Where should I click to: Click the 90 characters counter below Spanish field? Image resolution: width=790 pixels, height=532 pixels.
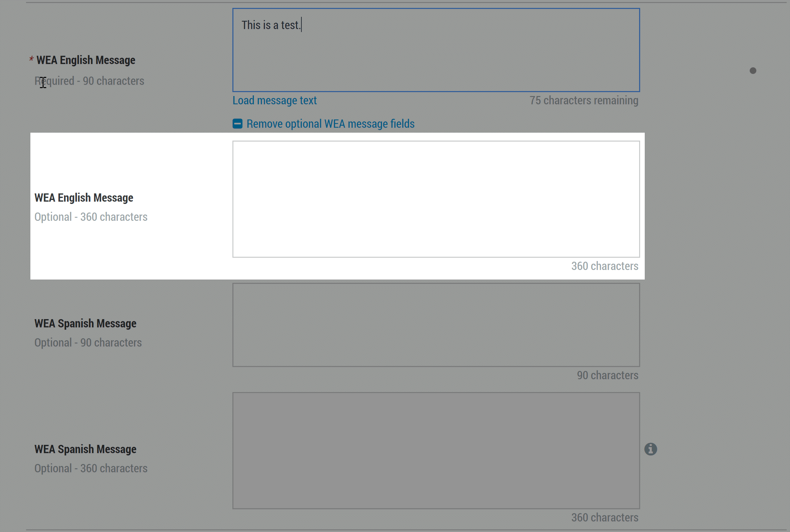(x=607, y=375)
